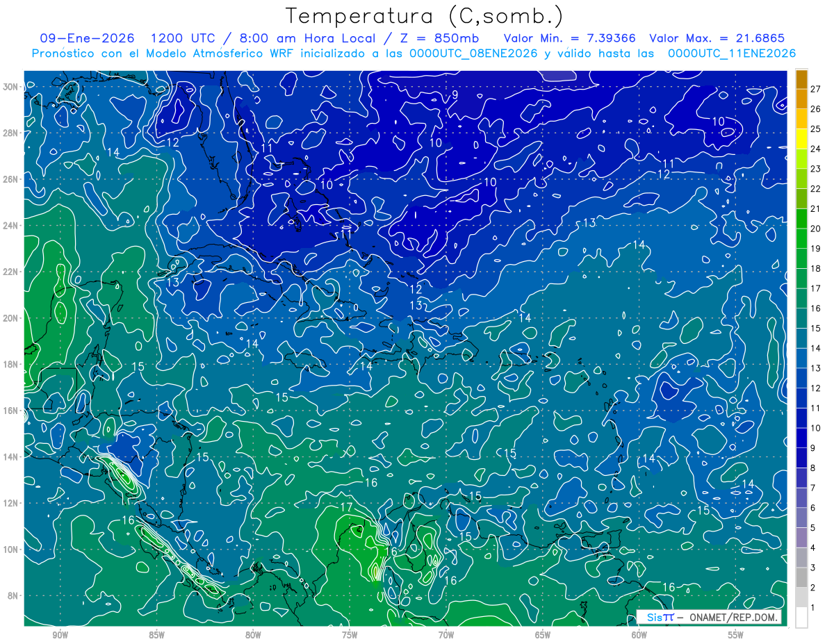Click the orange segment between 26 and 27 on color bar
Viewport: 834px width, 644px height.
(801, 99)
